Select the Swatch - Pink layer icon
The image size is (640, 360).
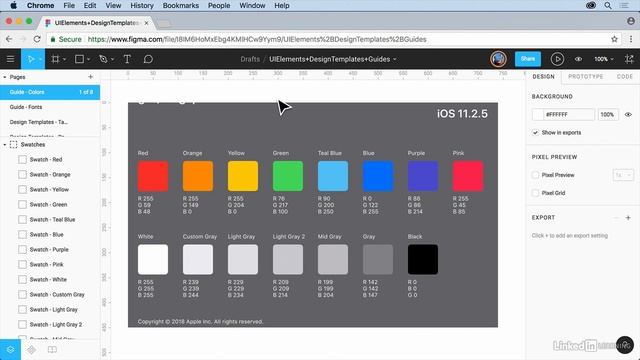click(x=22, y=264)
